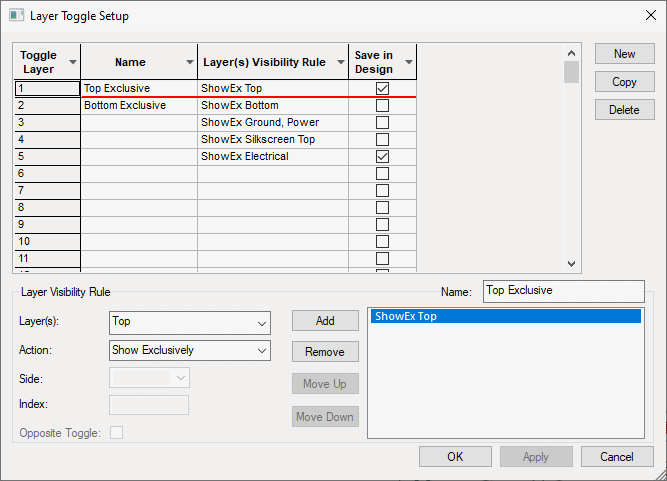
Task: Click the Copy button
Action: (624, 82)
